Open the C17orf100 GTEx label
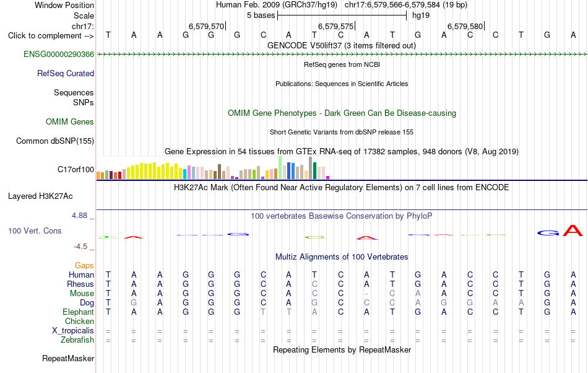Image resolution: width=588 pixels, height=373 pixels. (x=76, y=169)
